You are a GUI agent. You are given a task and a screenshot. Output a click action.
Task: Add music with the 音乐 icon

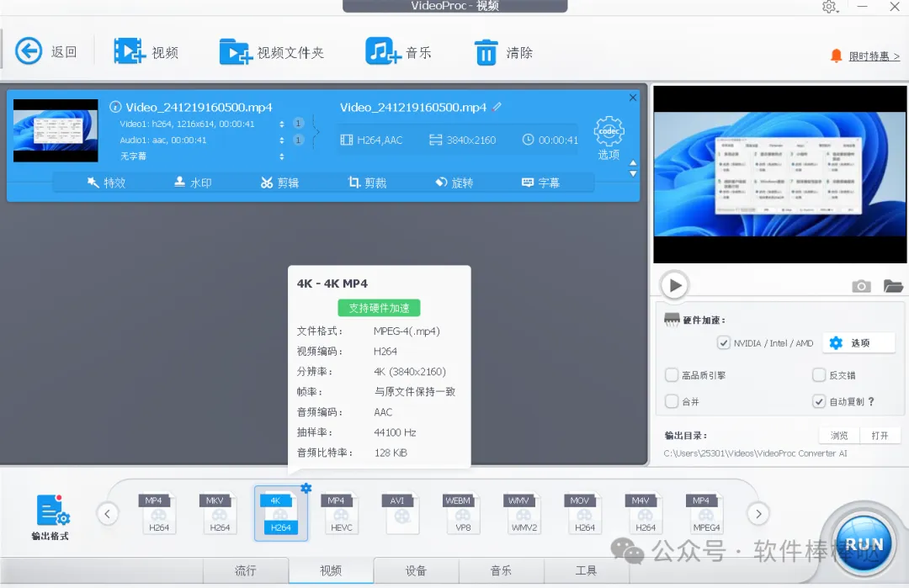click(x=383, y=51)
